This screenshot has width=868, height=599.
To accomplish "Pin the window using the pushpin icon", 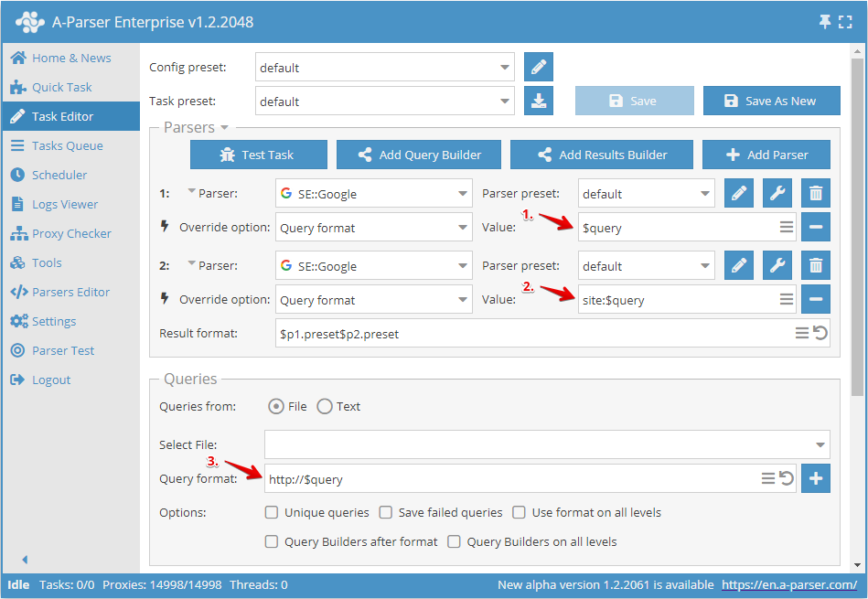I will (x=825, y=22).
